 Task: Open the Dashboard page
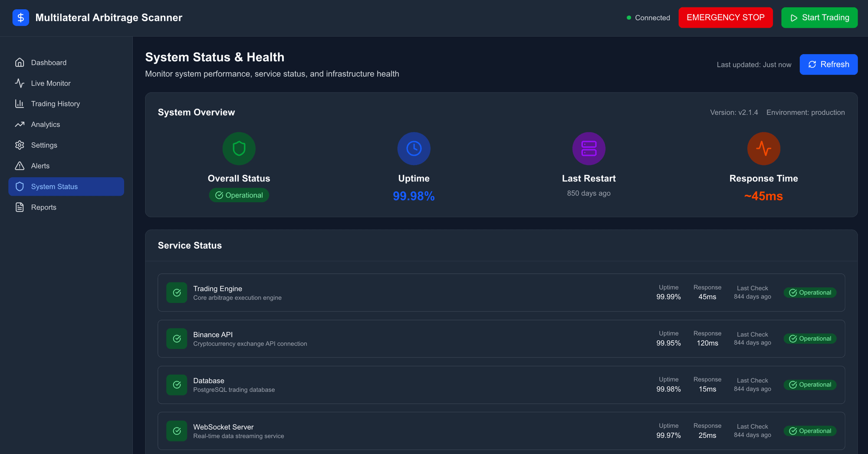pyautogui.click(x=66, y=63)
